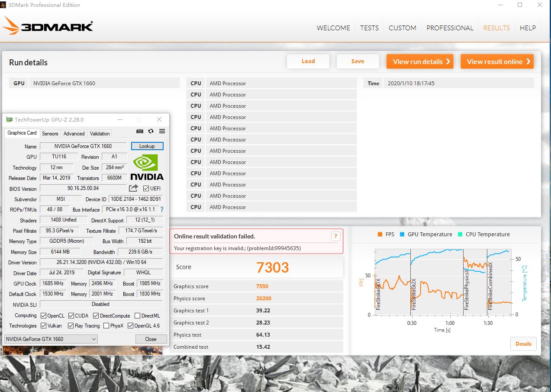Click the BIOS share/export icon
Screen dimensions: 551x392
click(133, 188)
